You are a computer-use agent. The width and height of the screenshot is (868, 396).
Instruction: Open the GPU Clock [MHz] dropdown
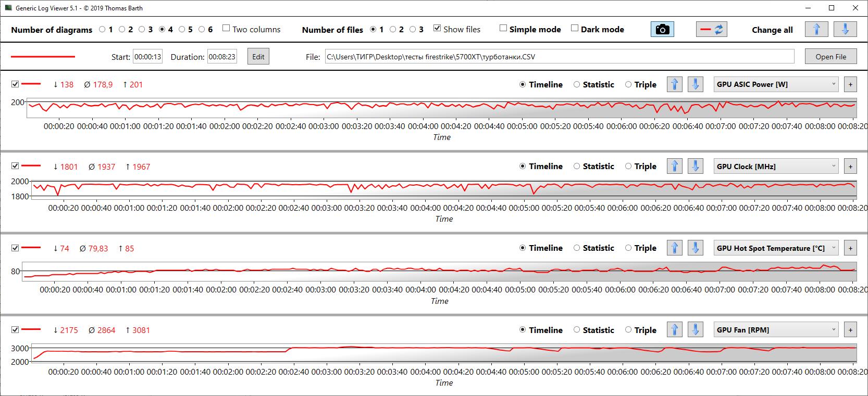coord(776,166)
